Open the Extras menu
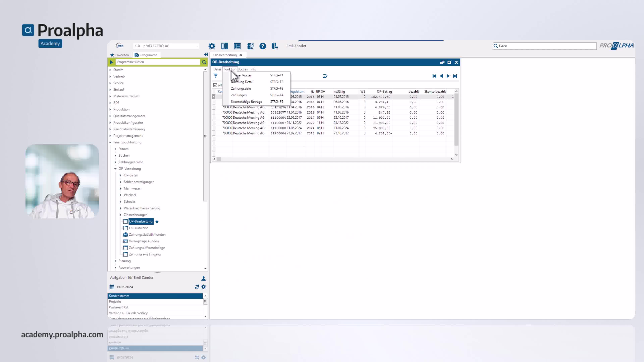This screenshot has width=644, height=362. (x=243, y=69)
